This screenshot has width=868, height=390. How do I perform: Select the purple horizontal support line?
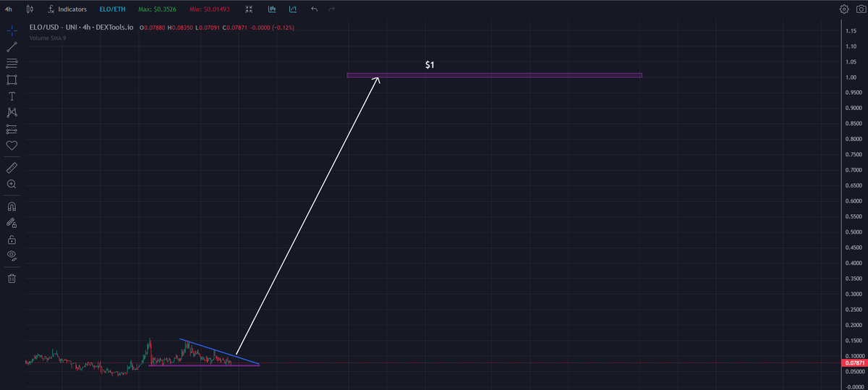203,365
